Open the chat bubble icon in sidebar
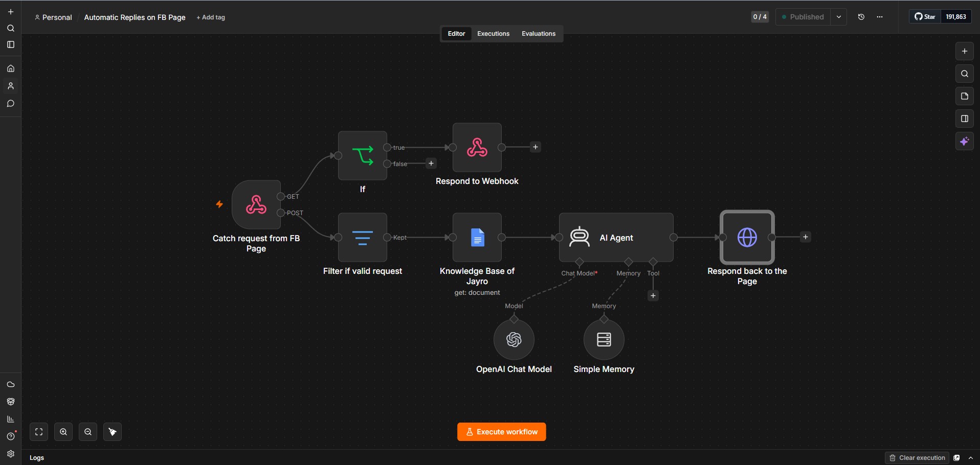Viewport: 980px width, 465px height. 11,103
